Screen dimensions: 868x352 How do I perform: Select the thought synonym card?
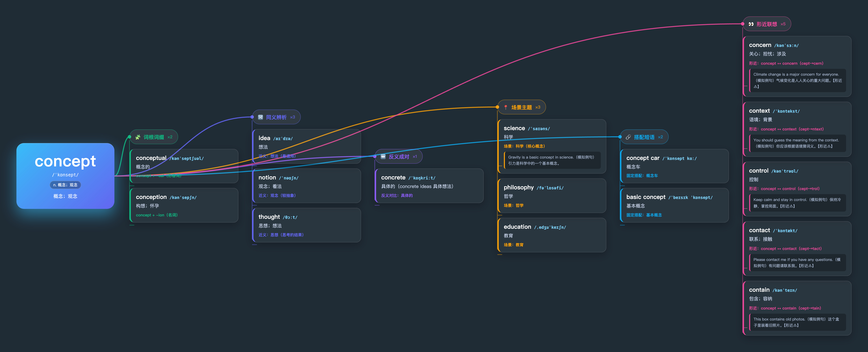pyautogui.click(x=307, y=225)
